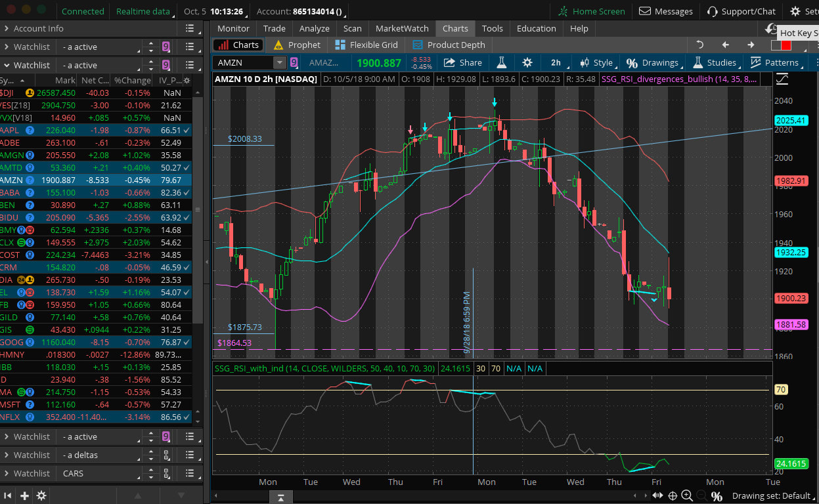Click the blue question mark icon beside BABA
The image size is (819, 504).
(x=30, y=192)
